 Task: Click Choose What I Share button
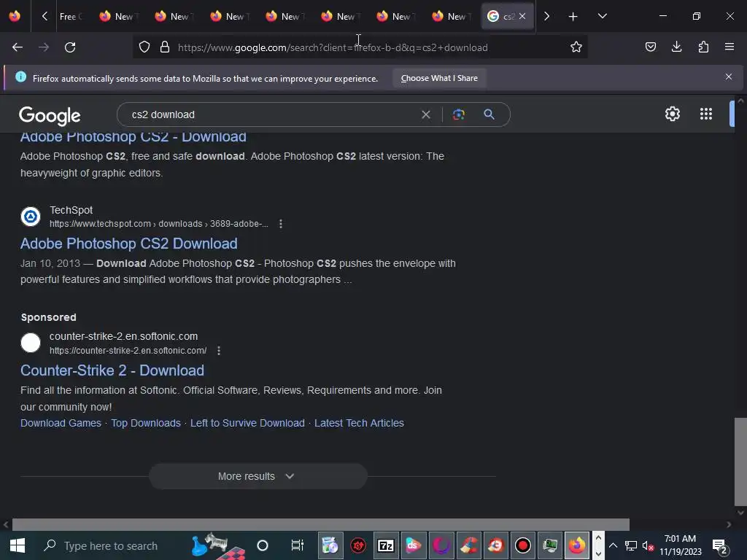click(x=439, y=78)
